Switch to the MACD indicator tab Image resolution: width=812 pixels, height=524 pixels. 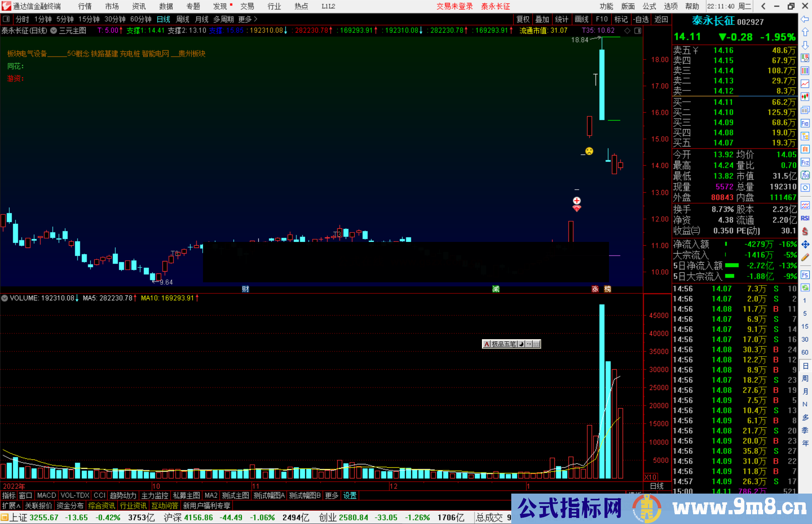pyautogui.click(x=47, y=495)
